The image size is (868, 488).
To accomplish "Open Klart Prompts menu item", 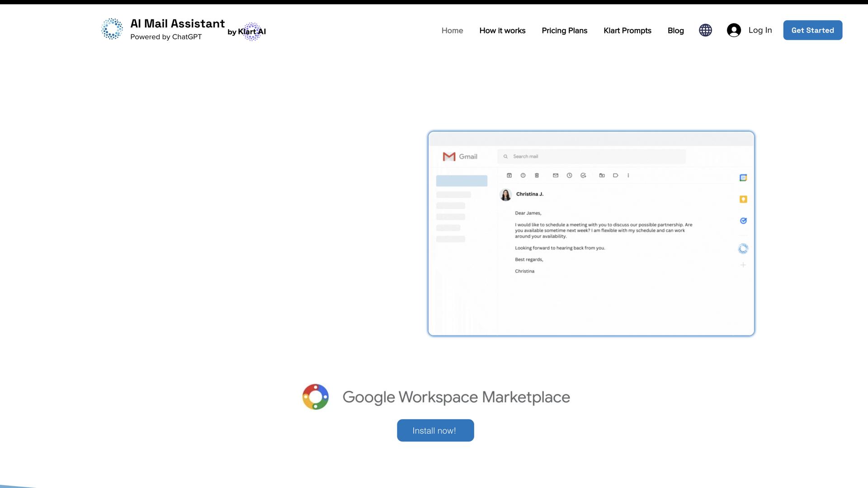I will coord(627,31).
